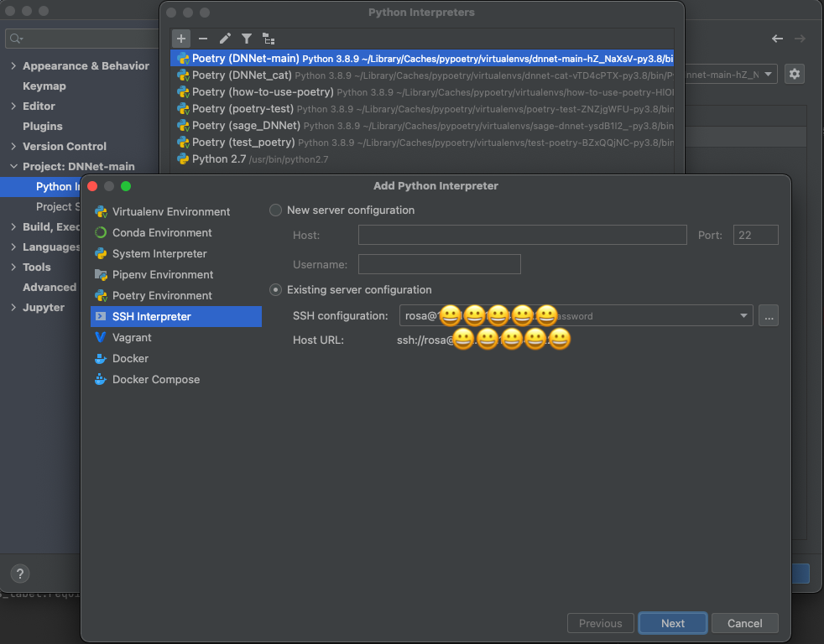
Task: Navigate forward with right arrow in Preferences
Action: pos(800,39)
